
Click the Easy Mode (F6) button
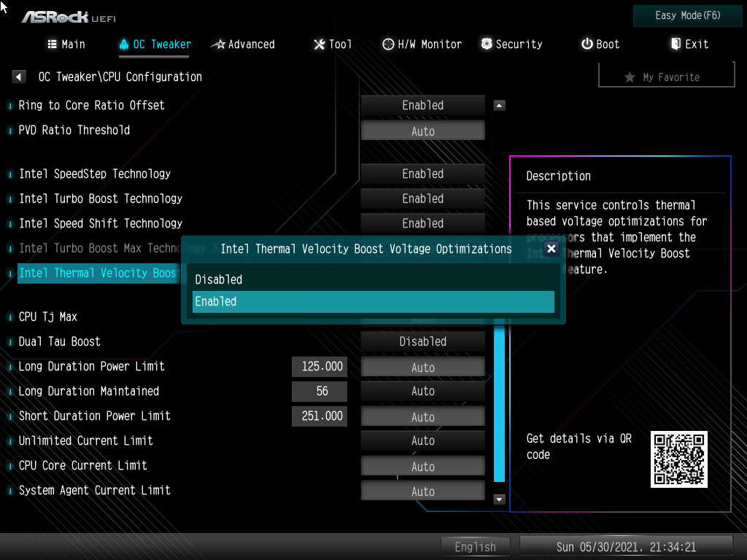[687, 16]
